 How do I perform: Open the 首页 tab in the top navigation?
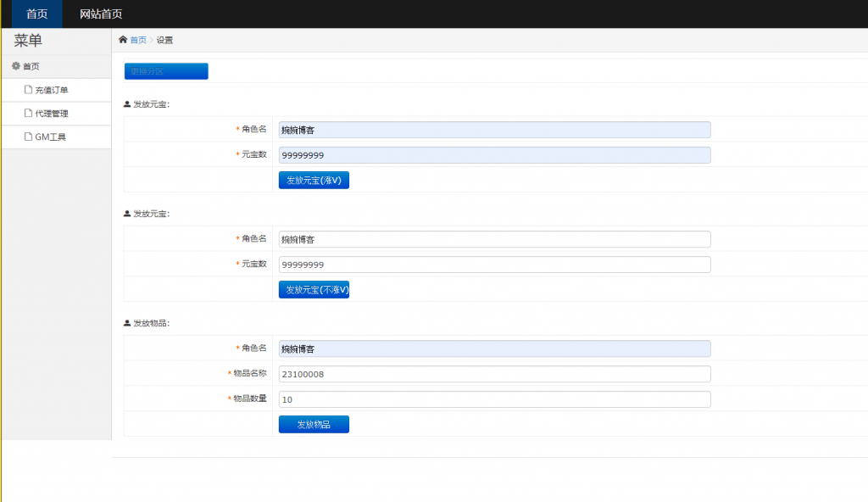coord(37,14)
